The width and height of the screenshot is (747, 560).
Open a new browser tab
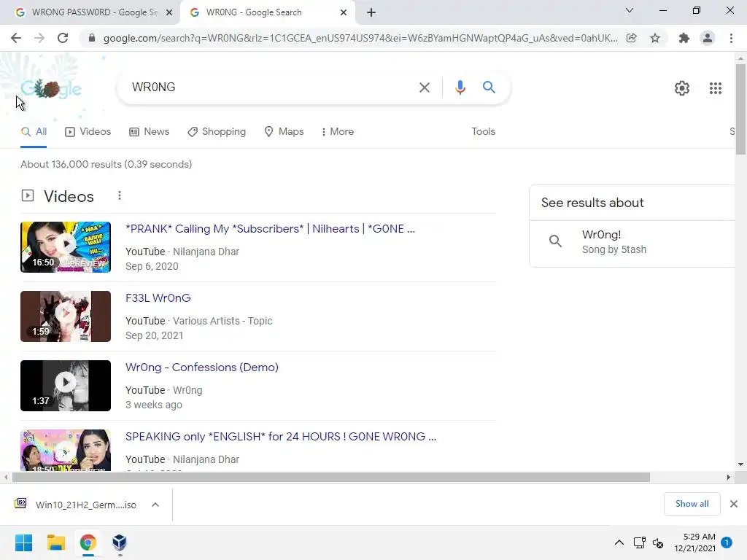tap(371, 13)
